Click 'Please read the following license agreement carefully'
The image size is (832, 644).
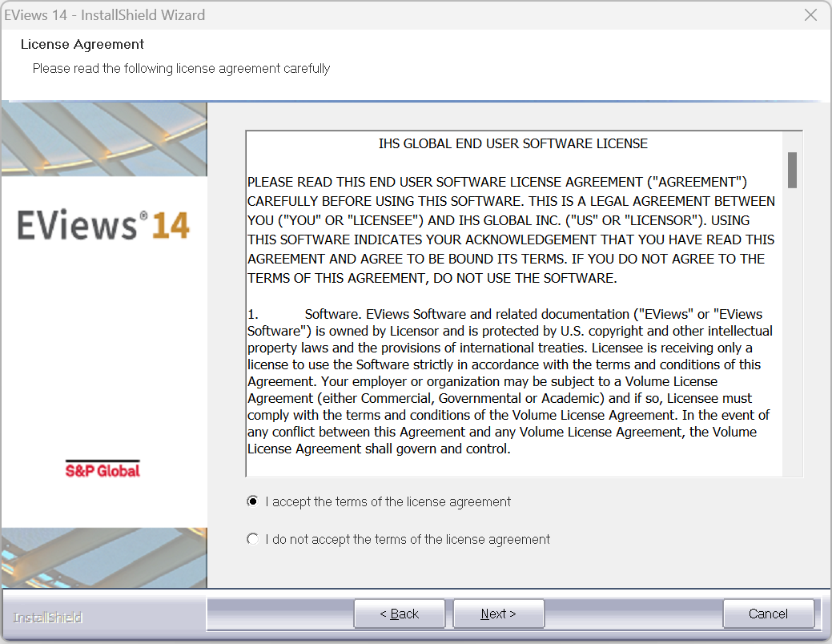click(182, 69)
